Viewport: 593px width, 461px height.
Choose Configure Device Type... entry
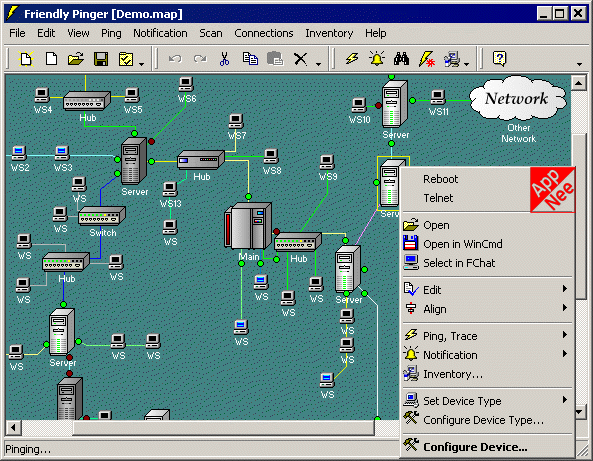[488, 420]
